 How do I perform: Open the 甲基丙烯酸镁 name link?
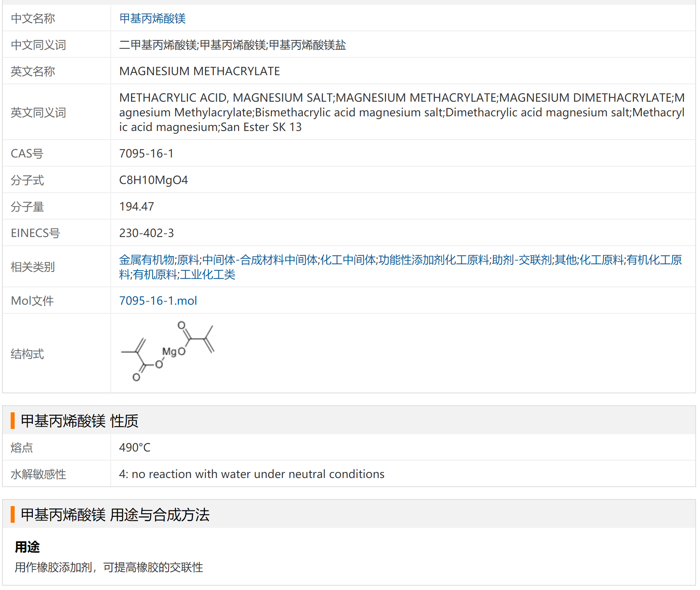coord(152,18)
